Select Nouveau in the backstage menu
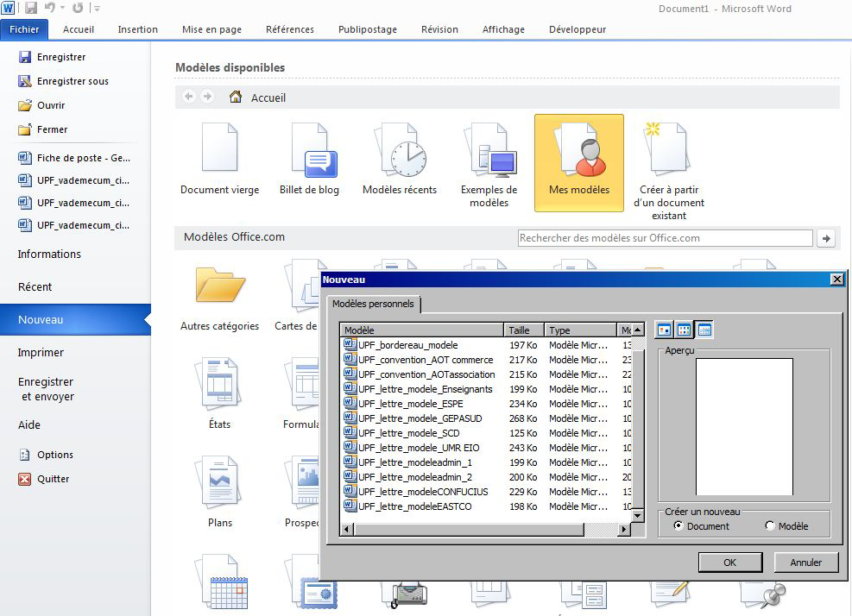Screen dimensions: 852x616 click(75, 319)
